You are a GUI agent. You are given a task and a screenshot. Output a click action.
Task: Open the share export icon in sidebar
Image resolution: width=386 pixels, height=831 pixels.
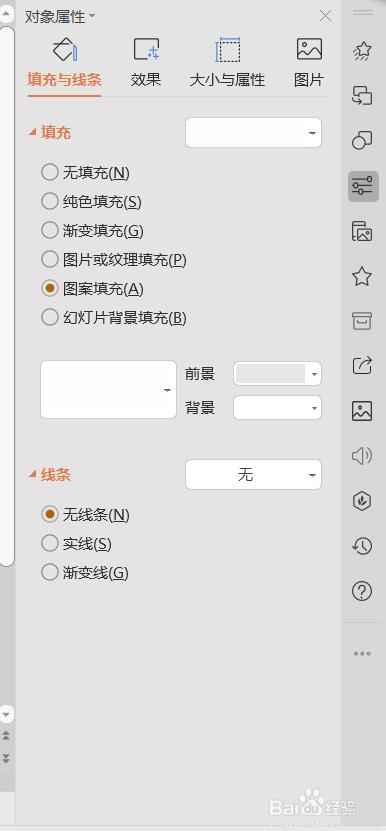coord(362,366)
